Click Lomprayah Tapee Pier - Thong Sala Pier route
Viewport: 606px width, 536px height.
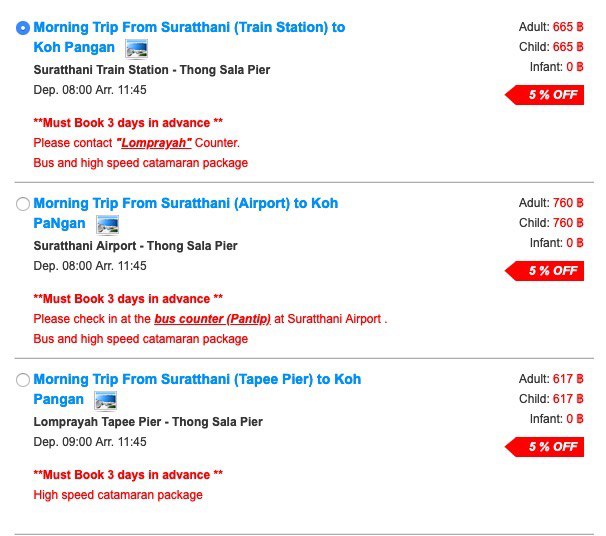tap(148, 422)
